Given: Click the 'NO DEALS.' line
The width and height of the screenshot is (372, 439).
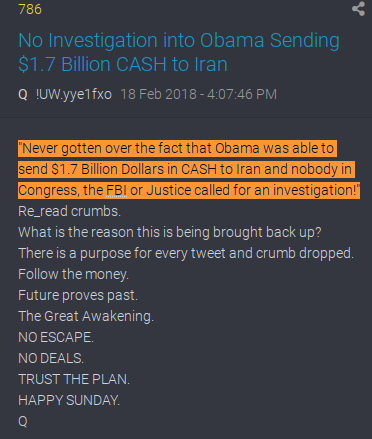Looking at the screenshot, I should [x=51, y=358].
